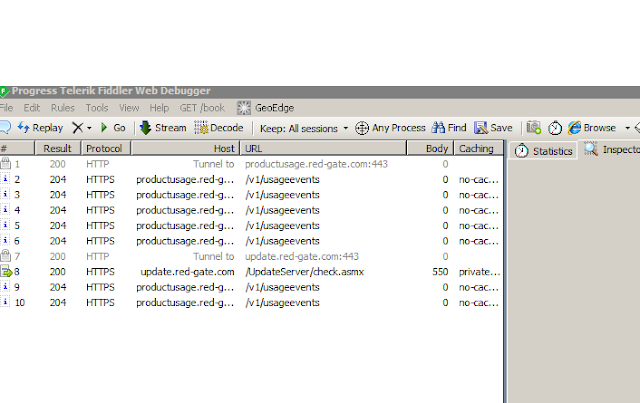Click info icon of session 10
Image resolution: width=640 pixels, height=403 pixels.
click(5, 302)
